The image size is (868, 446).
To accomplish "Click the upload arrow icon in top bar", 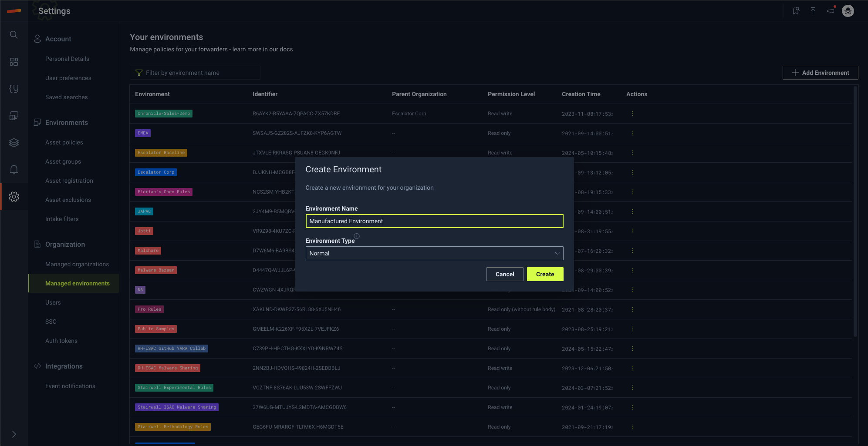I will click(813, 11).
